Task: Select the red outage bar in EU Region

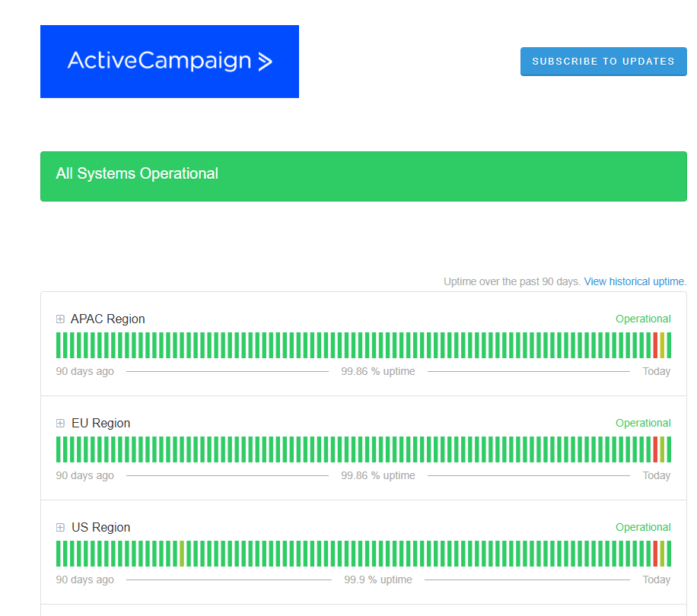Action: [655, 449]
